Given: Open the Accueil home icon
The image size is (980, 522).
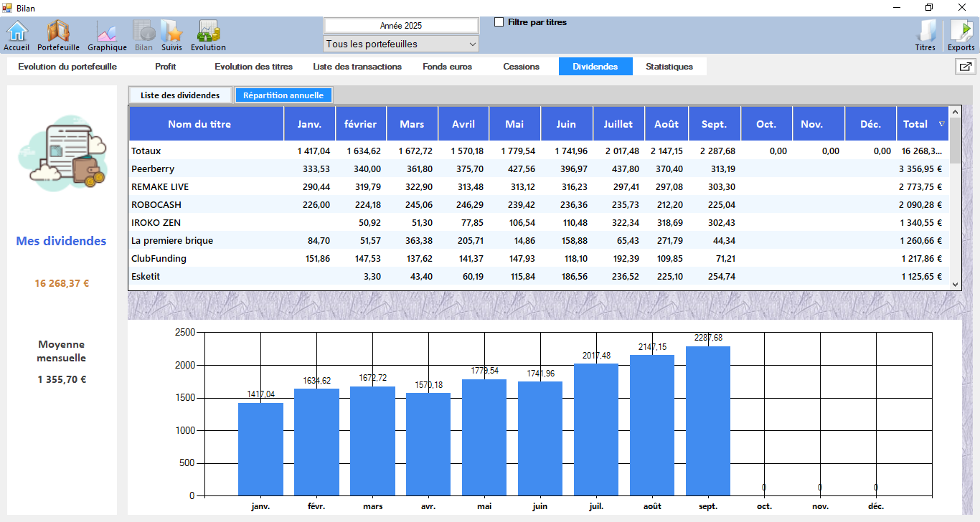Looking at the screenshot, I should point(17,34).
